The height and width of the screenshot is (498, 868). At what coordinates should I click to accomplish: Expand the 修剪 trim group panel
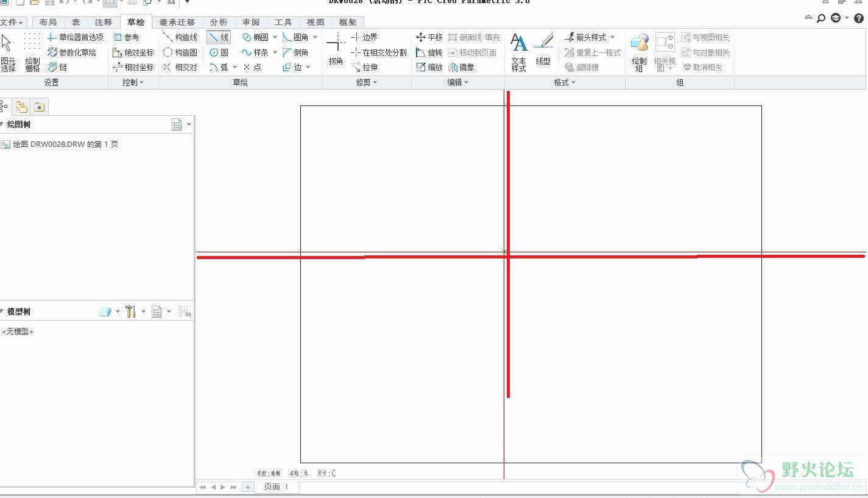[367, 82]
